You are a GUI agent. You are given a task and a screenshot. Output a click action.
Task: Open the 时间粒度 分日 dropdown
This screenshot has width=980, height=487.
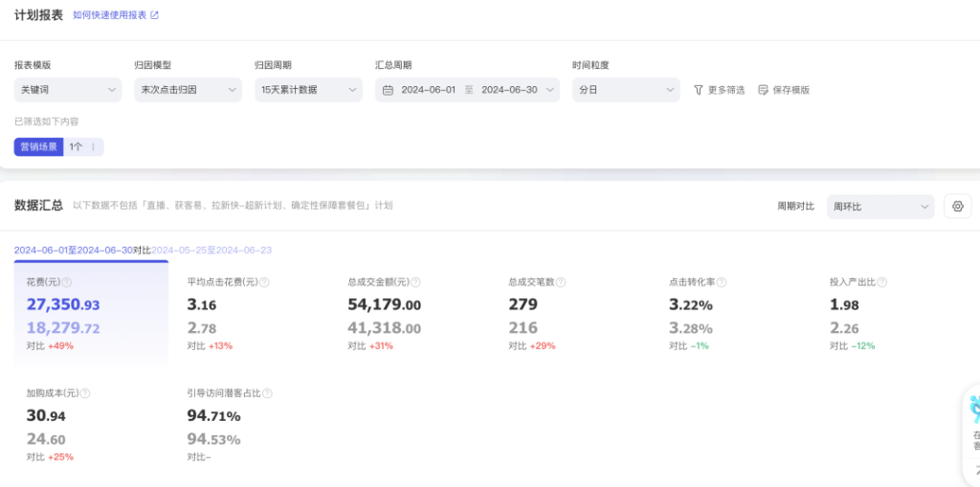coord(626,90)
